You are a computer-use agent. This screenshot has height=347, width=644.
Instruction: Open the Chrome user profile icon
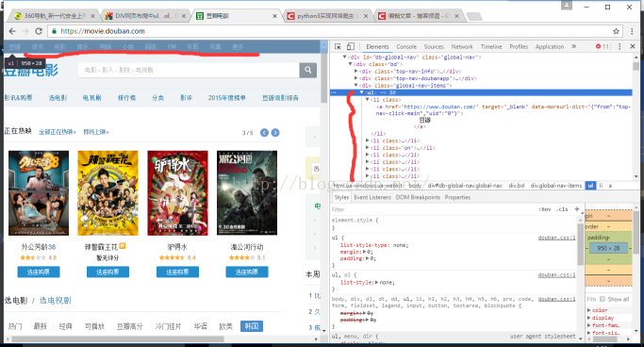[567, 6]
